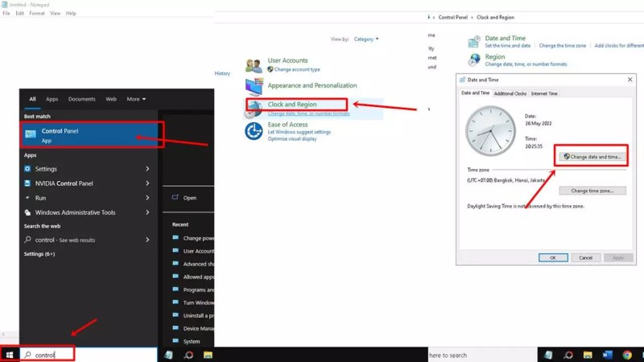Click Cancel in Date and Time dialog
Viewport: 644px width, 362px height.
[585, 257]
